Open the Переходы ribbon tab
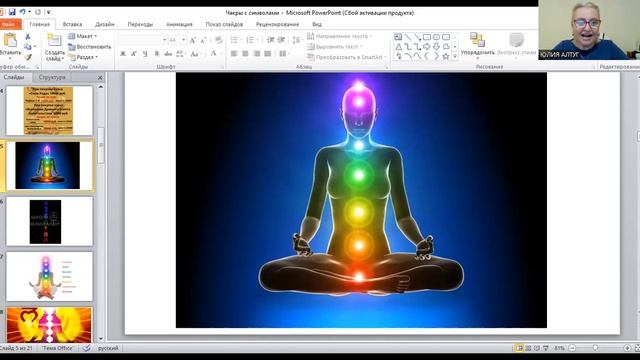 140,24
